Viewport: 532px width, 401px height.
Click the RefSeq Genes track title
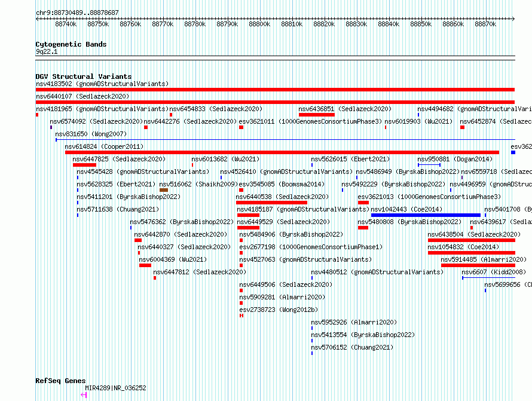point(61,381)
